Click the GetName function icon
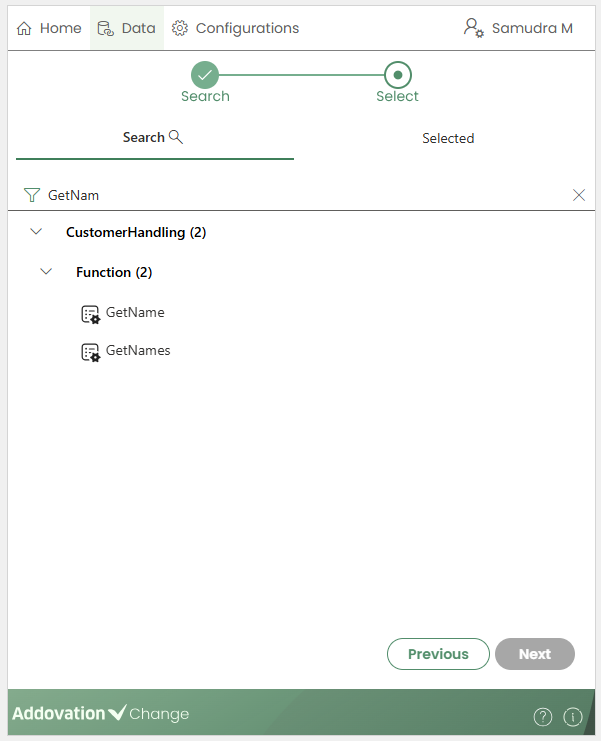The image size is (601, 741). click(x=90, y=314)
